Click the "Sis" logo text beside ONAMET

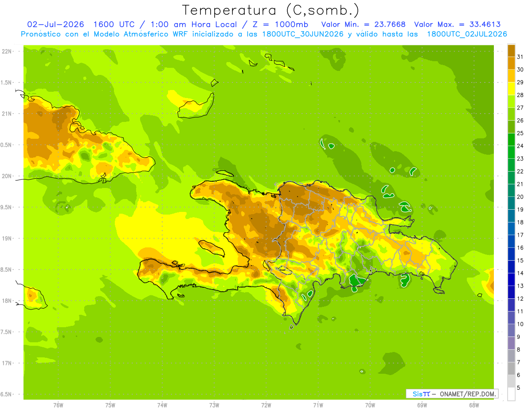[x=417, y=394]
